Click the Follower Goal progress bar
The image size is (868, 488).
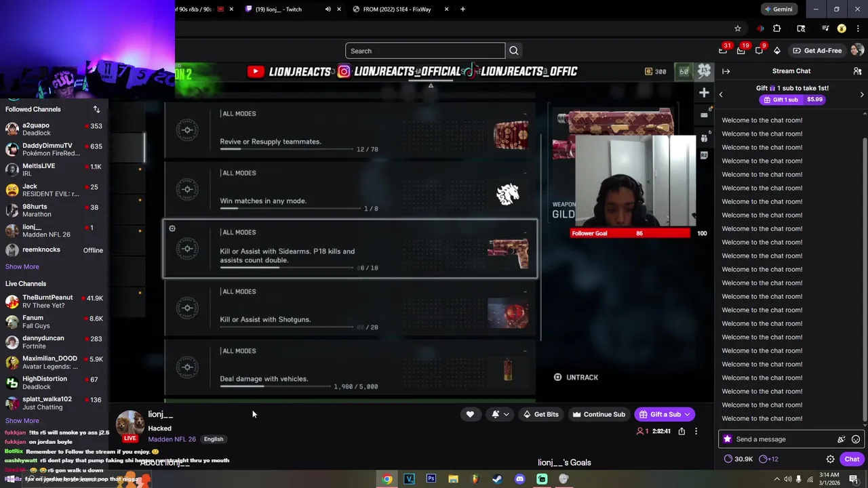[x=630, y=233]
